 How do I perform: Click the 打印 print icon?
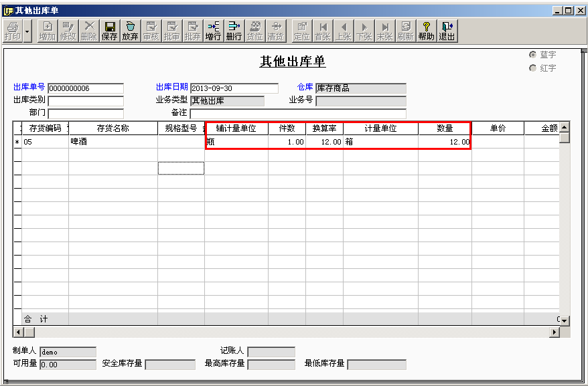point(13,31)
